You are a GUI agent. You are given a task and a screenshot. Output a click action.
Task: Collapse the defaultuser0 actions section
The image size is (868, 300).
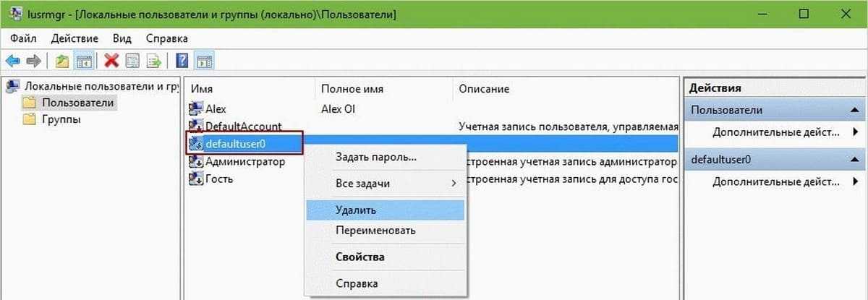point(856,159)
